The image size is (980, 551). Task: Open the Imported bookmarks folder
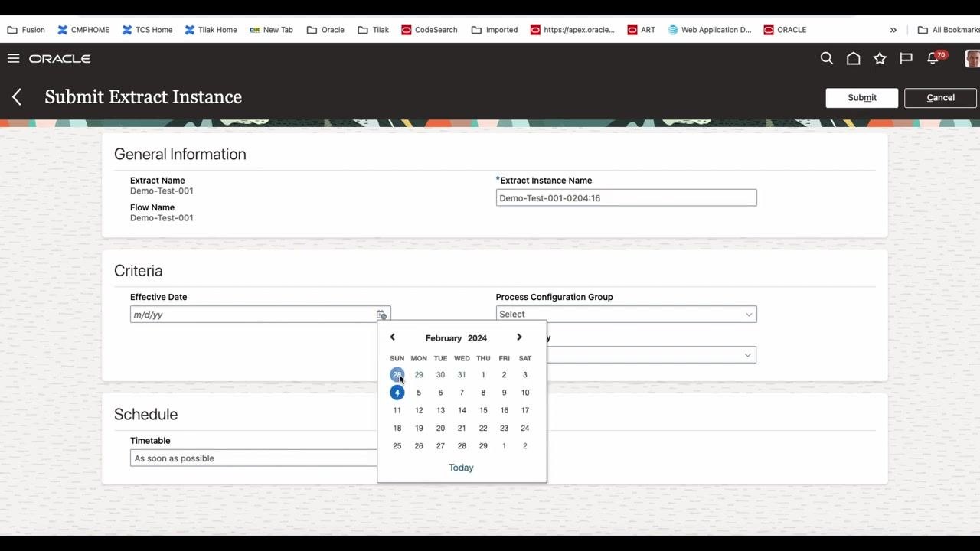(495, 30)
